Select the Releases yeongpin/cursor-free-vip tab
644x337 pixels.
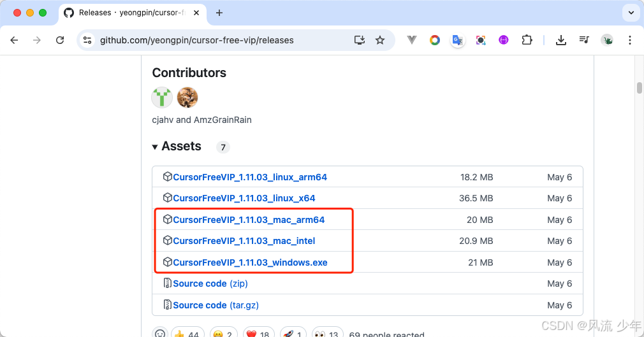(x=131, y=13)
